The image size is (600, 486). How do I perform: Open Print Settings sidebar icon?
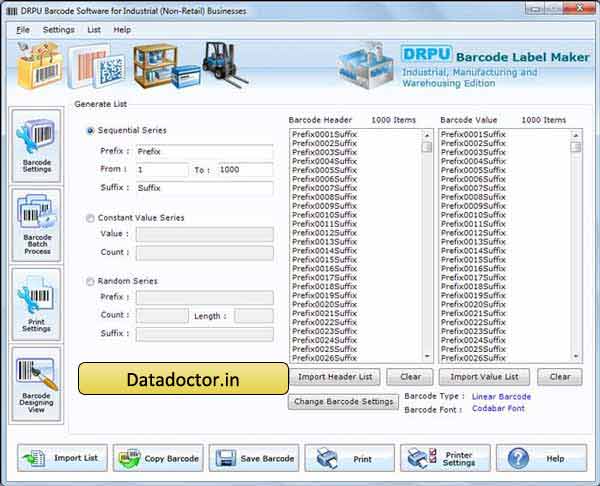tap(36, 304)
